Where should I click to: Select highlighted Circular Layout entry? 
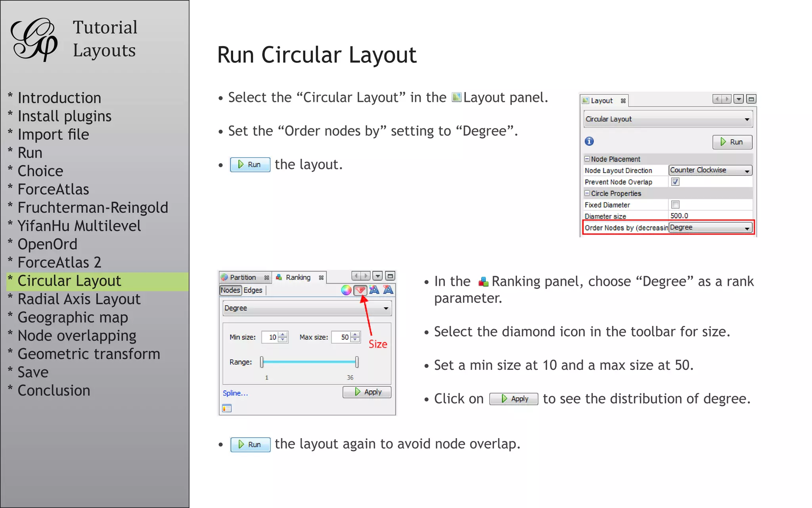pyautogui.click(x=98, y=281)
